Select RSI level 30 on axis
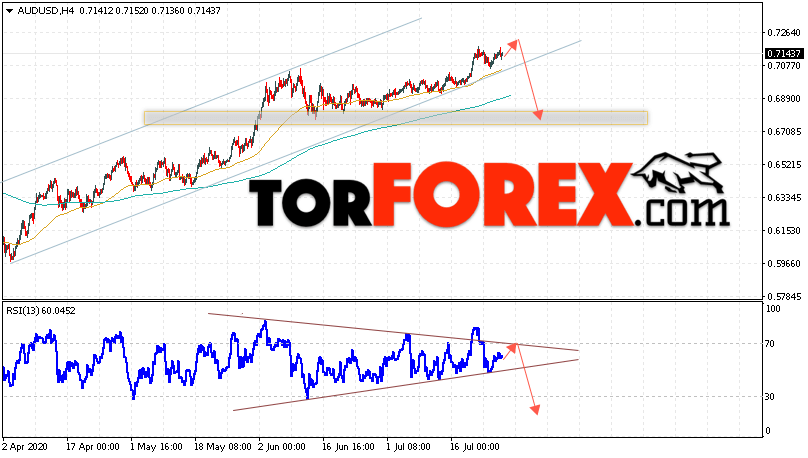This screenshot has width=808, height=458. 770,396
